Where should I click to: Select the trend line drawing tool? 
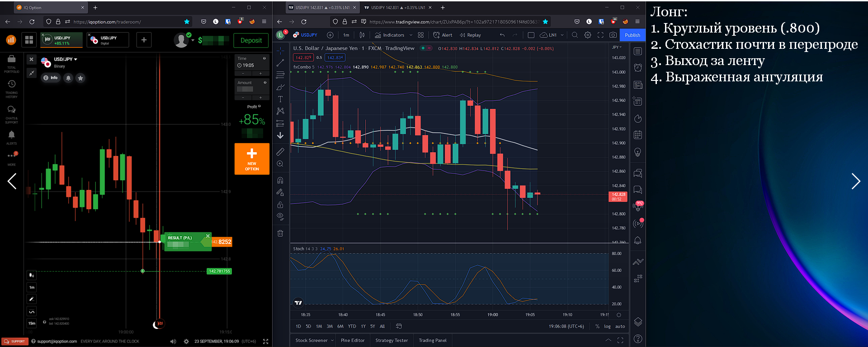pos(280,62)
